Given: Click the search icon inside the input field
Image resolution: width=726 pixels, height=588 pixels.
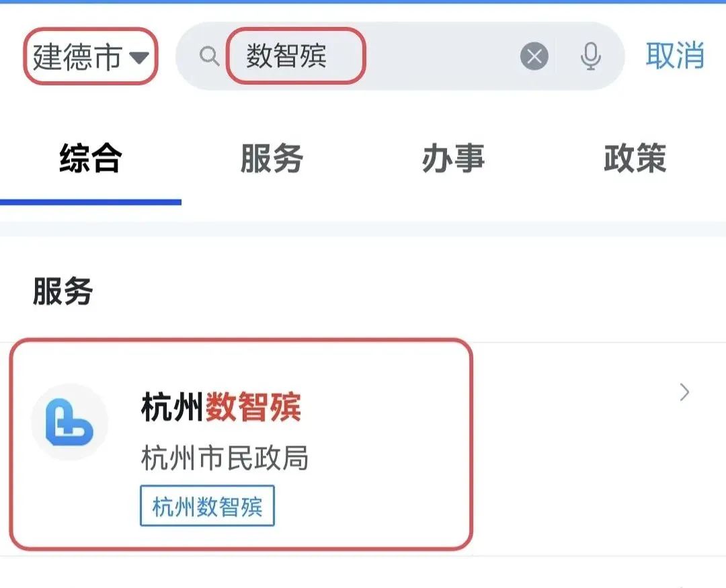Looking at the screenshot, I should [x=209, y=56].
